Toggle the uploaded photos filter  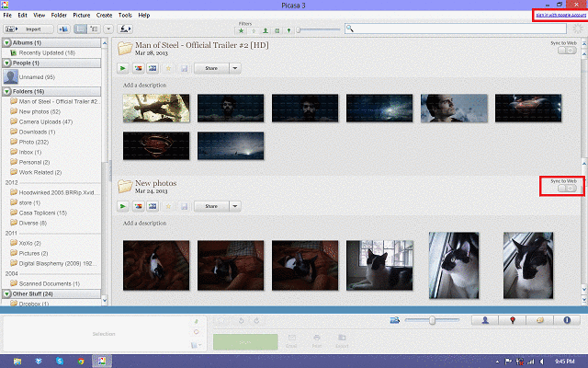(254, 30)
